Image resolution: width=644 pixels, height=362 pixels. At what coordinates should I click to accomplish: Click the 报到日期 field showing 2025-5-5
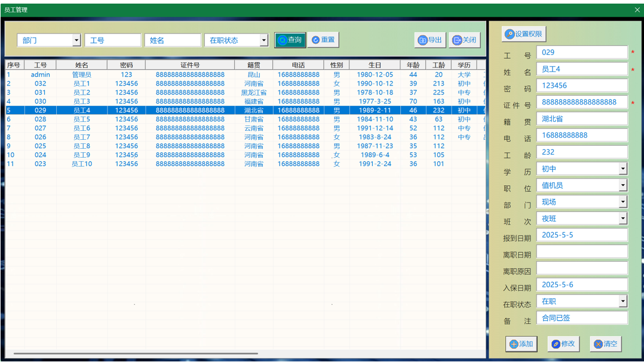pyautogui.click(x=582, y=235)
